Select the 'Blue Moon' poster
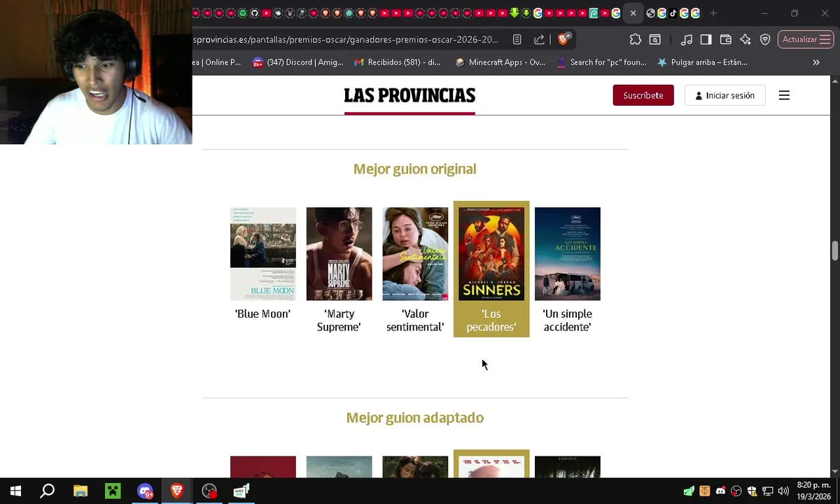The width and height of the screenshot is (840, 504). click(x=263, y=253)
